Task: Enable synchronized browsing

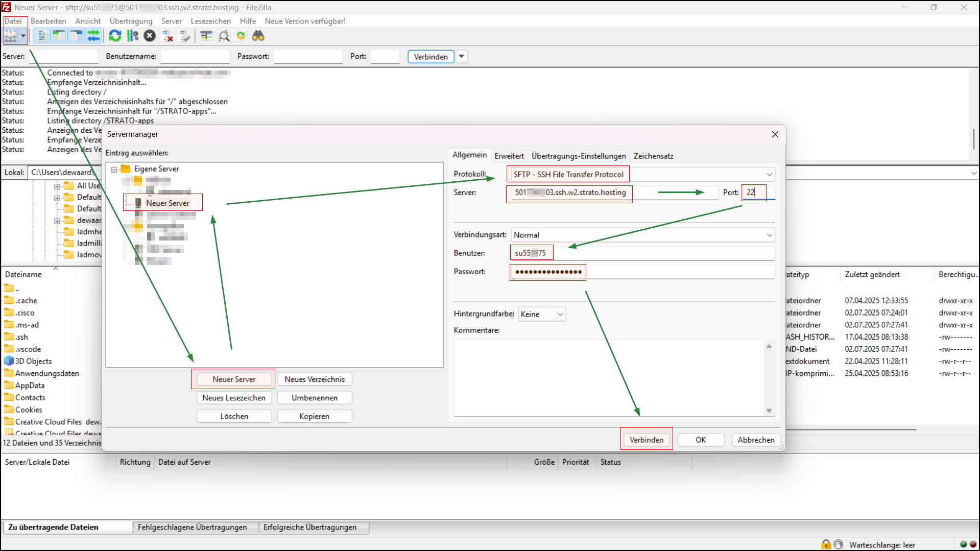Action: pos(241,36)
